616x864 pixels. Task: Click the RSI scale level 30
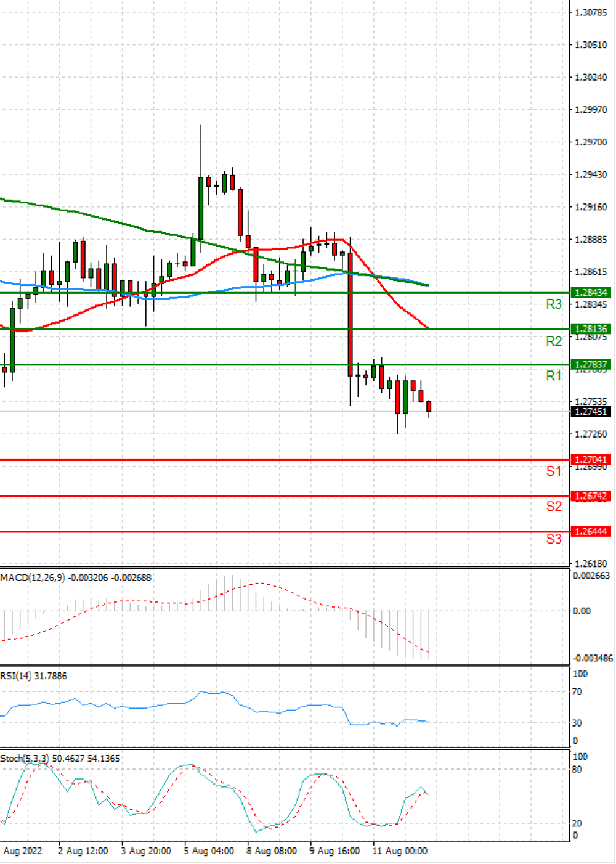pyautogui.click(x=577, y=723)
